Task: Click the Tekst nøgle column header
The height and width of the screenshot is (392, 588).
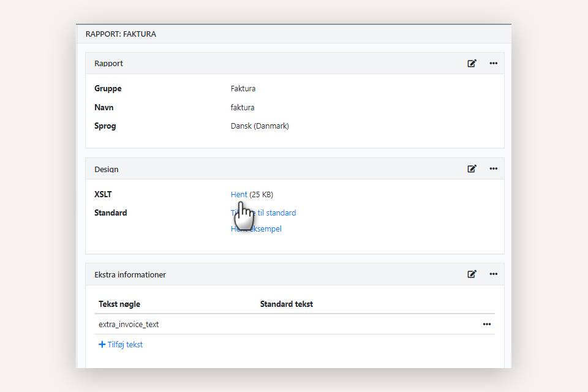Action: tap(119, 304)
